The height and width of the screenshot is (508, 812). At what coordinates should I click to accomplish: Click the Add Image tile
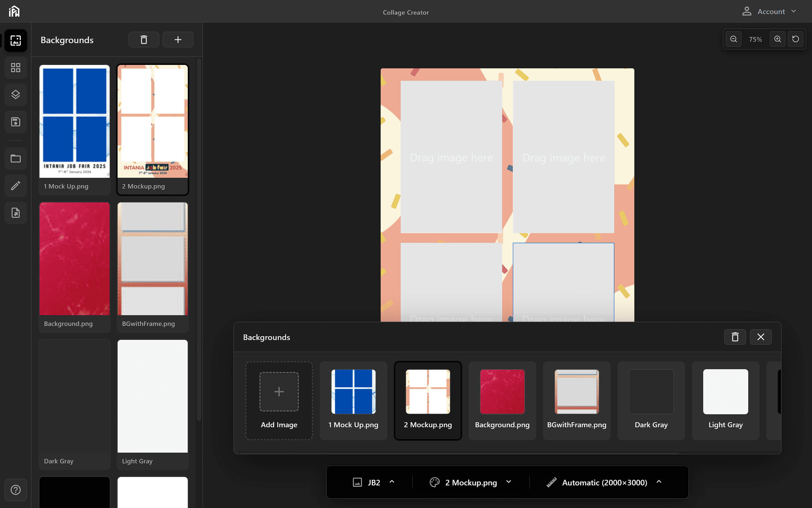pos(279,400)
